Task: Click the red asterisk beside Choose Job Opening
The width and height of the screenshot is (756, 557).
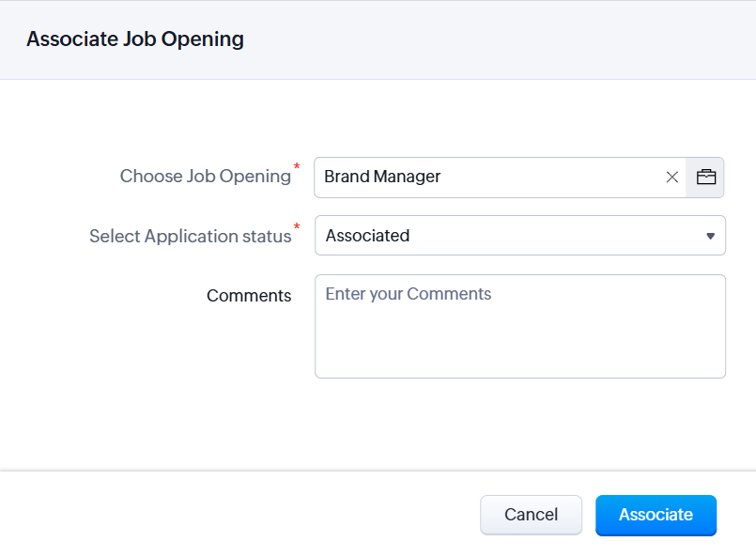Action: pyautogui.click(x=298, y=167)
